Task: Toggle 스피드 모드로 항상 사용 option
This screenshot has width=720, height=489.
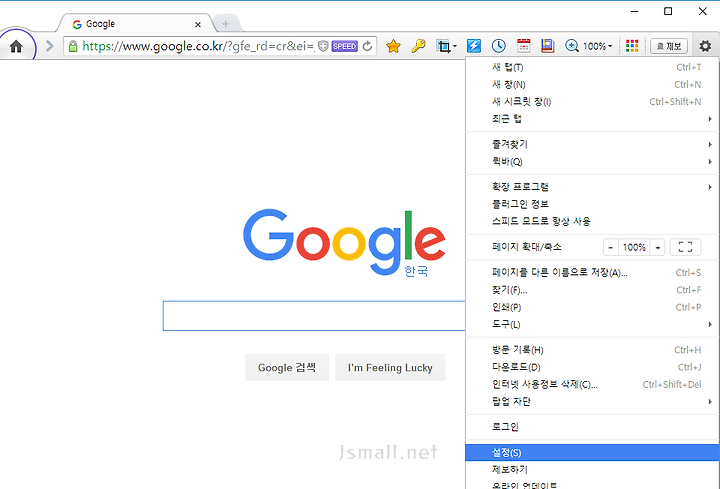Action: 592,221
